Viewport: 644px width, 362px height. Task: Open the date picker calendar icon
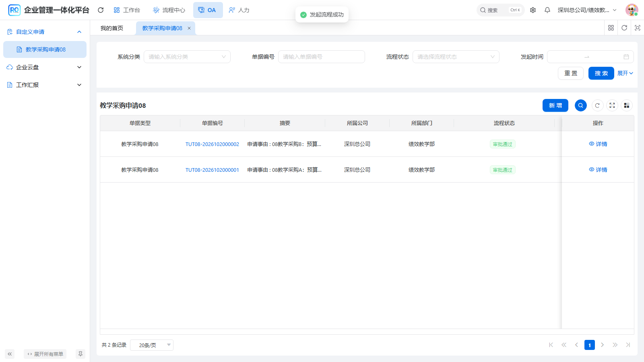(626, 57)
